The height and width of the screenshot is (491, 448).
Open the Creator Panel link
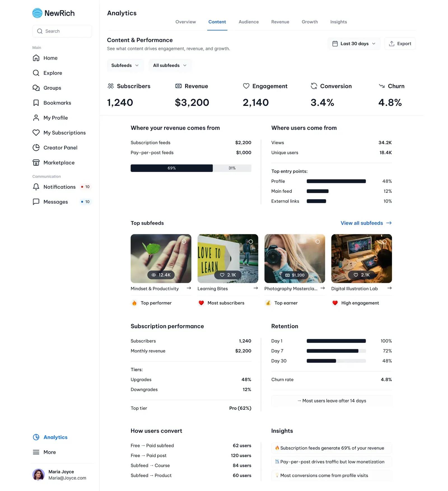click(60, 148)
